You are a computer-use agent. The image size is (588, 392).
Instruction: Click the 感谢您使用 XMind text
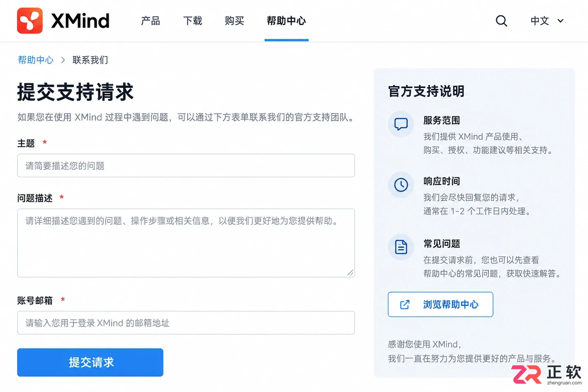point(424,344)
